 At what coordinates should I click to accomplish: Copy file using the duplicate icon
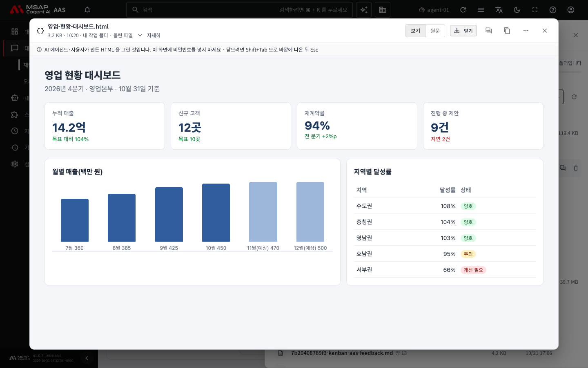(x=507, y=31)
